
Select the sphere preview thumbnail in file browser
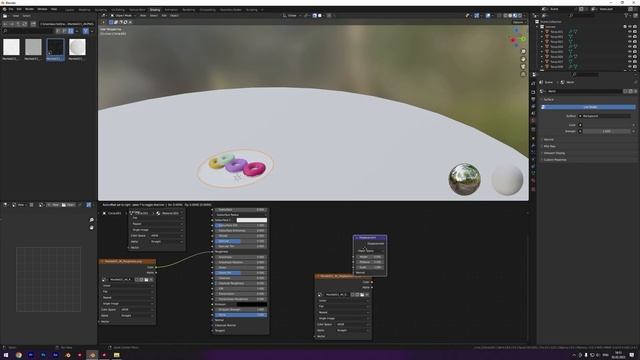point(77,47)
